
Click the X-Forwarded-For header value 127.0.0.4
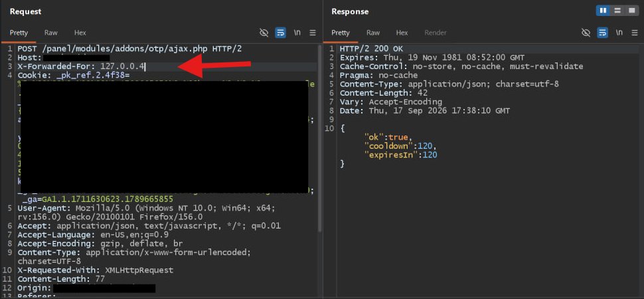(123, 66)
